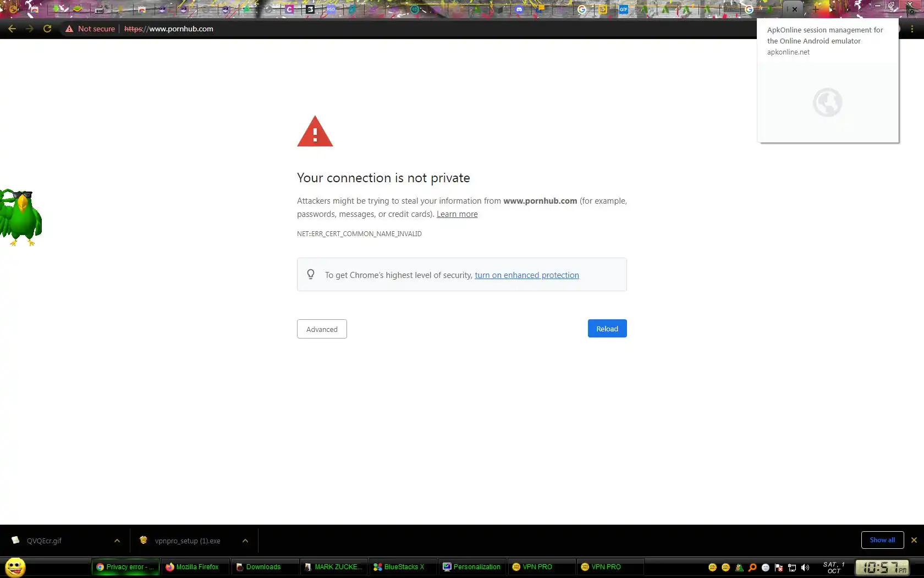Open Chrome's three-dot menu
The width and height of the screenshot is (924, 578).
click(x=912, y=29)
